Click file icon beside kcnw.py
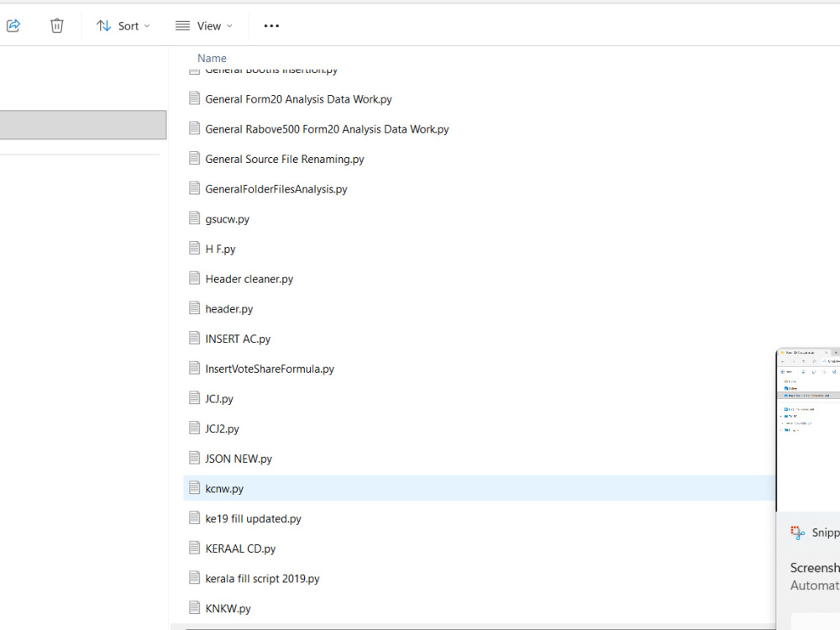Viewport: 840px width, 630px height. (195, 488)
